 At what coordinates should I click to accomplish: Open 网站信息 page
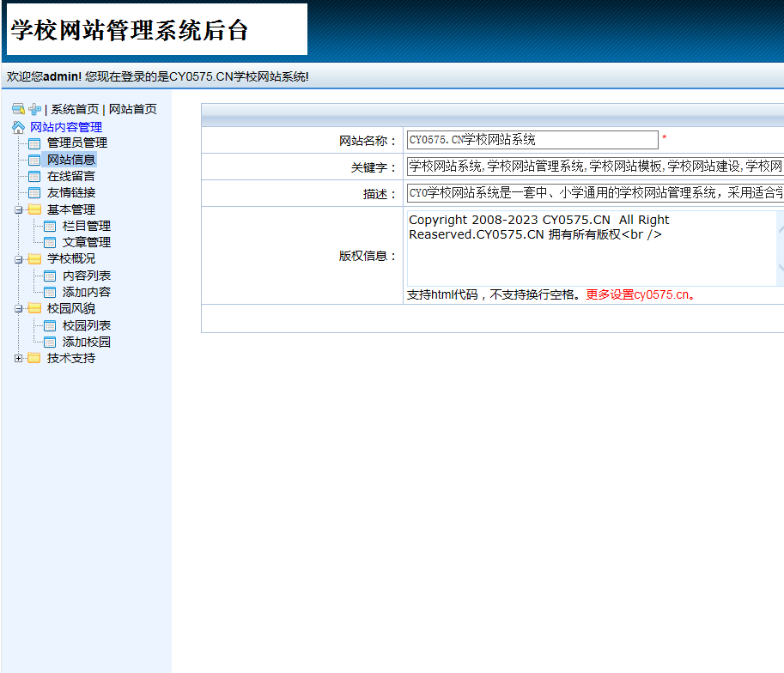tap(71, 160)
